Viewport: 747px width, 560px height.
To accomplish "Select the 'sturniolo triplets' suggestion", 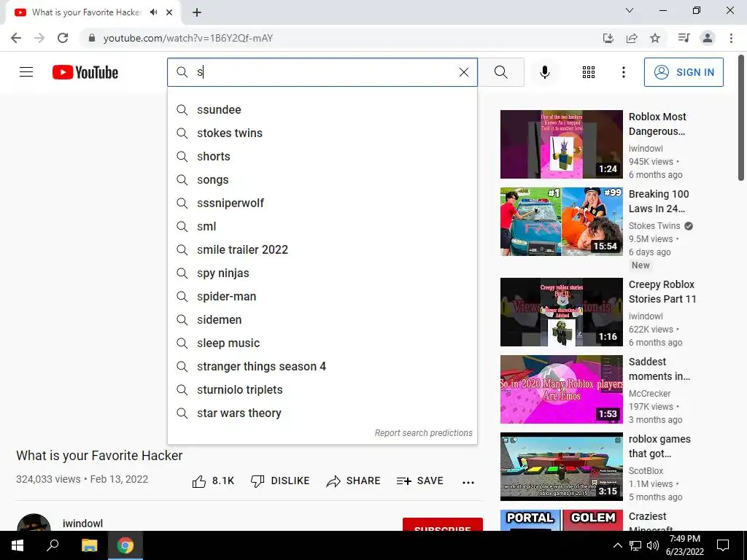I will click(x=322, y=389).
